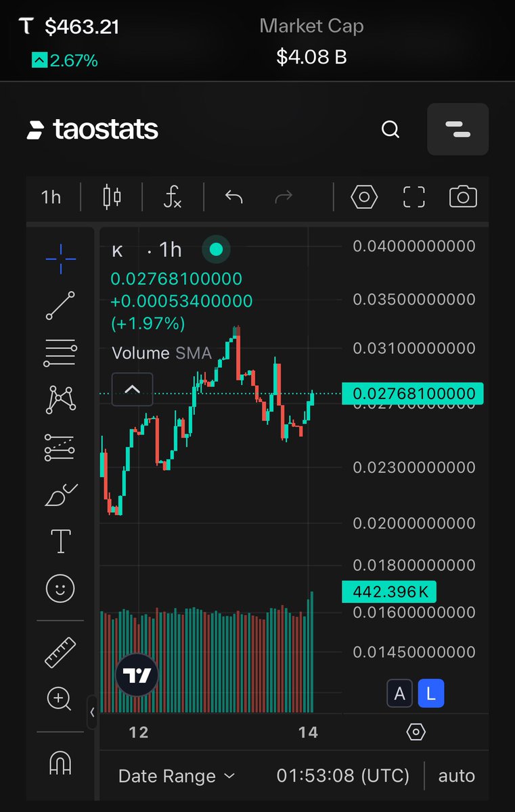Toggle fullscreen chart mode
515x812 pixels.
click(x=414, y=197)
